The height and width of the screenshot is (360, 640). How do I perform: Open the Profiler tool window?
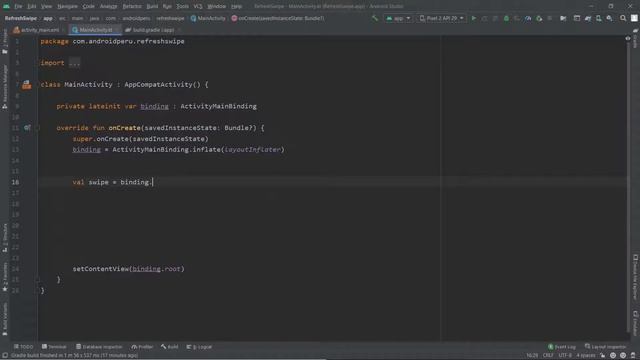(x=142, y=347)
